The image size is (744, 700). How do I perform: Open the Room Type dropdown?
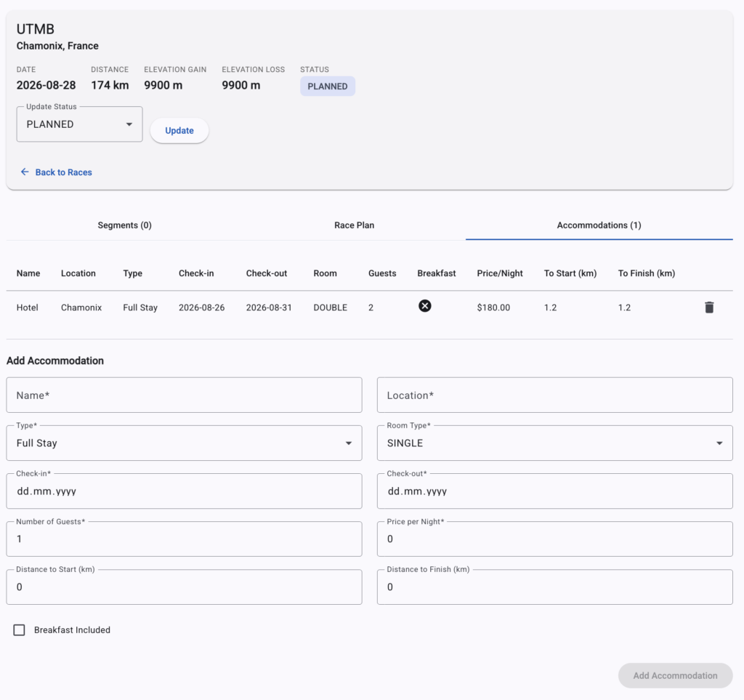point(554,443)
